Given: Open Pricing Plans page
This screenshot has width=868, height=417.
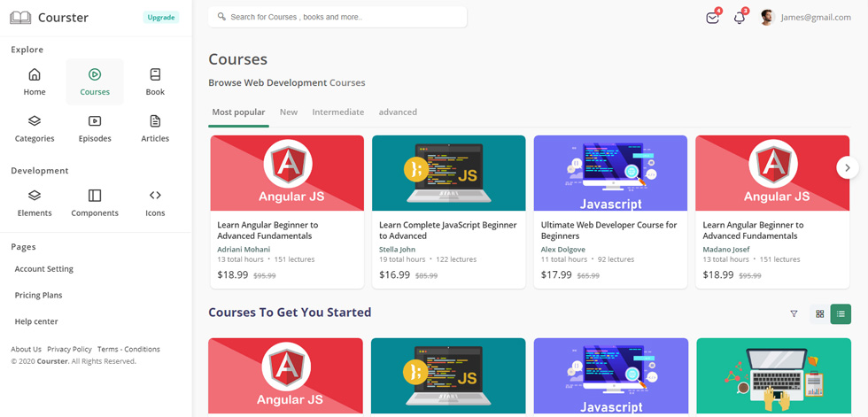Looking at the screenshot, I should (38, 296).
